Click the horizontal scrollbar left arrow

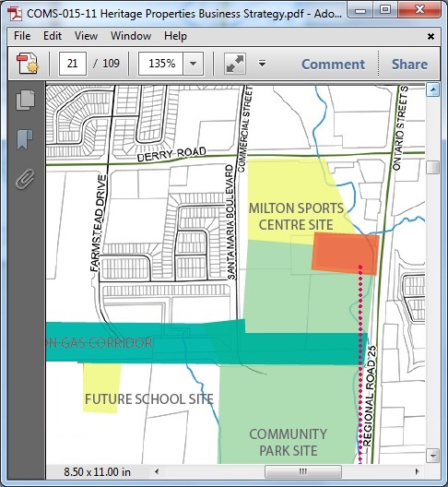[157, 472]
